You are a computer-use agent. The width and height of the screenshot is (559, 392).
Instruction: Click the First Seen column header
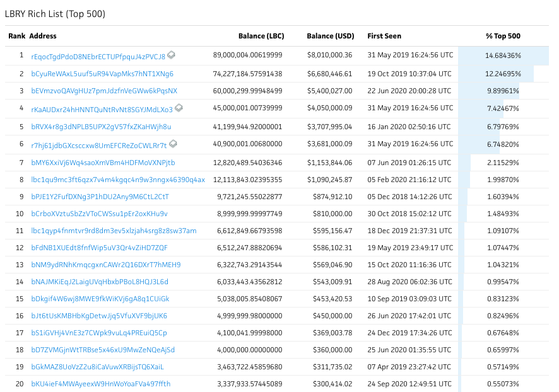pos(384,36)
